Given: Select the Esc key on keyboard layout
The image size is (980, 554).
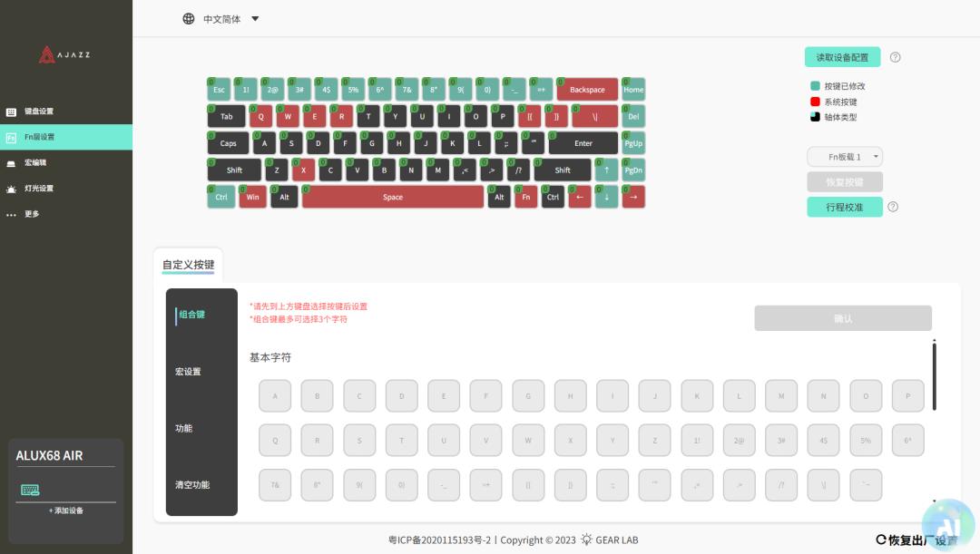Looking at the screenshot, I should tap(219, 90).
